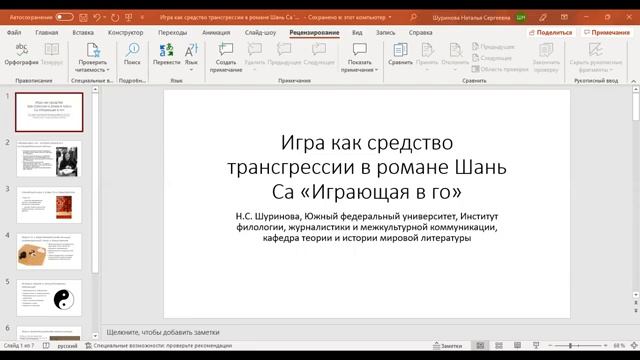Click the Примечания button at top right
Screen dimensions: 640x360
tap(607, 32)
